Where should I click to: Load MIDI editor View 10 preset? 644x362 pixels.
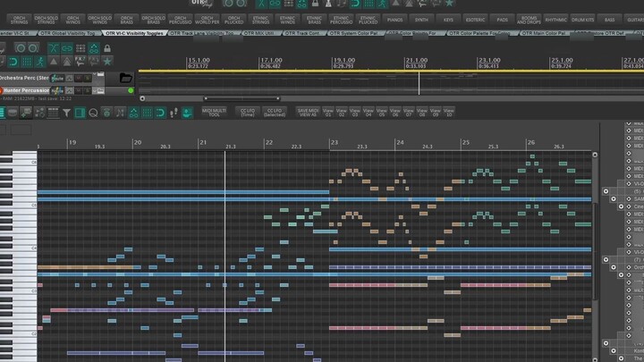coord(449,113)
